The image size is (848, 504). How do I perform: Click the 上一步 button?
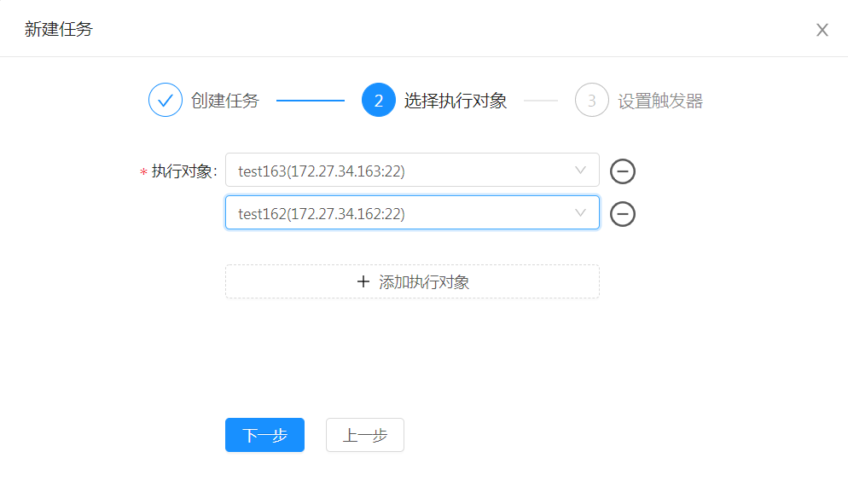(365, 435)
